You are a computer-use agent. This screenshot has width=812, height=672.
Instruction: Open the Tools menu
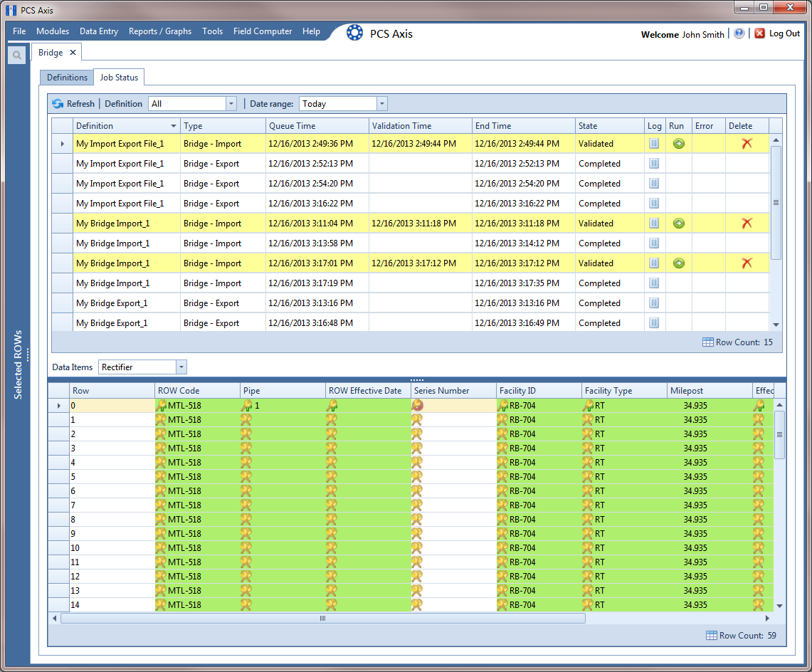click(212, 31)
